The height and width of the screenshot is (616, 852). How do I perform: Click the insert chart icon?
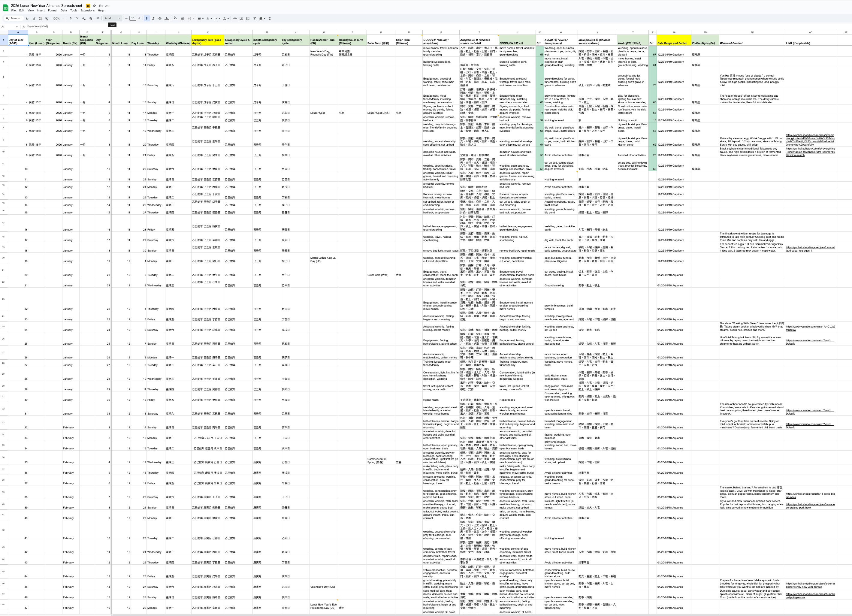(x=248, y=18)
